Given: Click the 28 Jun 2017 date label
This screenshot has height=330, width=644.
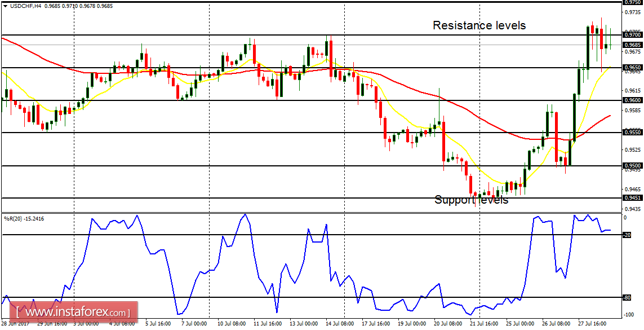Looking at the screenshot, I should point(15,324).
